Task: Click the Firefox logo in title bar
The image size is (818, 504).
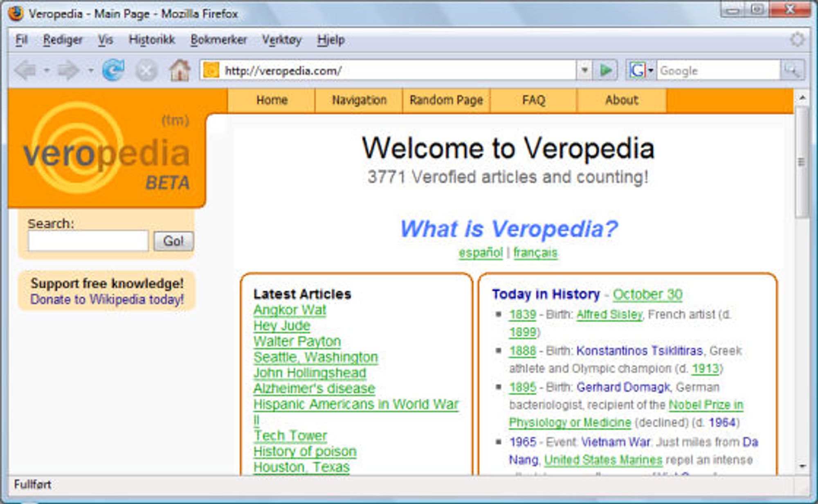Action: point(16,13)
